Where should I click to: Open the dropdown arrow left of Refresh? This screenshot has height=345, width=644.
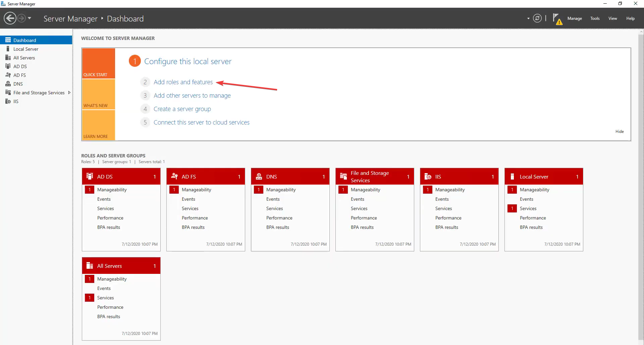pos(528,18)
